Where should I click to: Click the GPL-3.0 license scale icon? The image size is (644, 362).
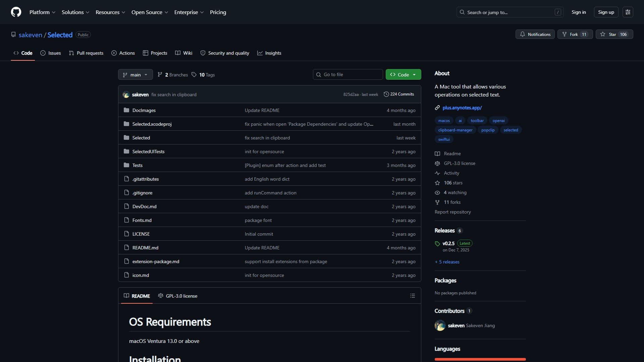click(x=437, y=163)
